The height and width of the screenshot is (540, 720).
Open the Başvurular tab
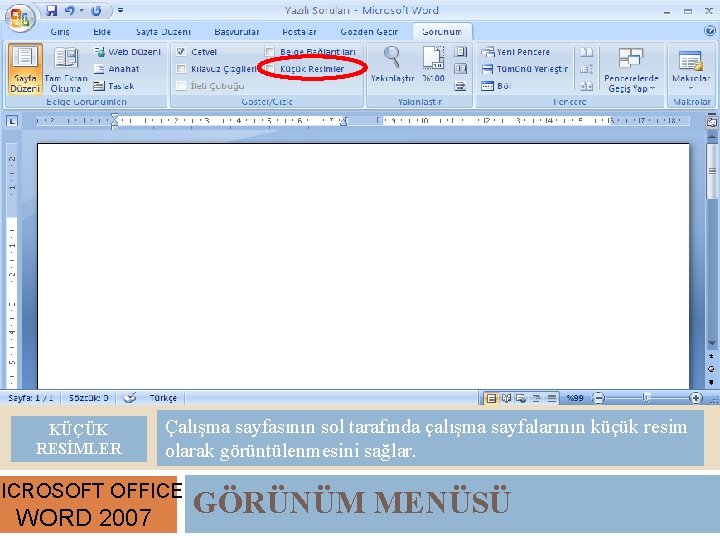pos(236,32)
